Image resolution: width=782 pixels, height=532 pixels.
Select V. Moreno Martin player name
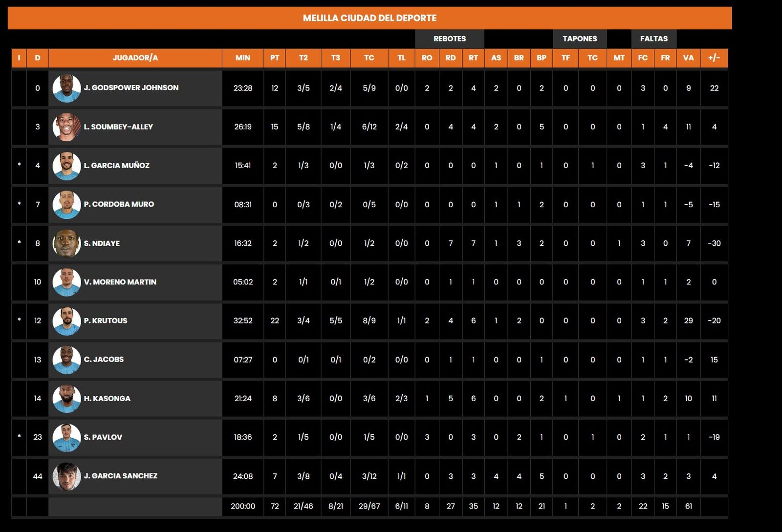click(120, 282)
